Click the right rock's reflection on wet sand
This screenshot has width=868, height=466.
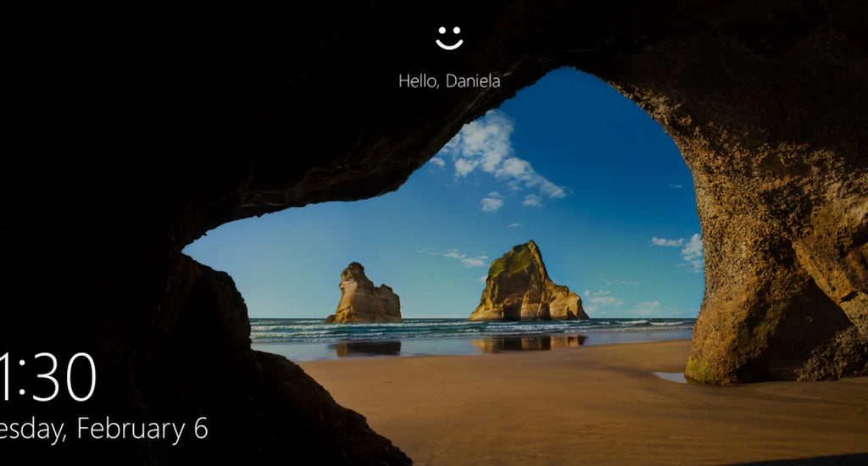click(x=529, y=342)
